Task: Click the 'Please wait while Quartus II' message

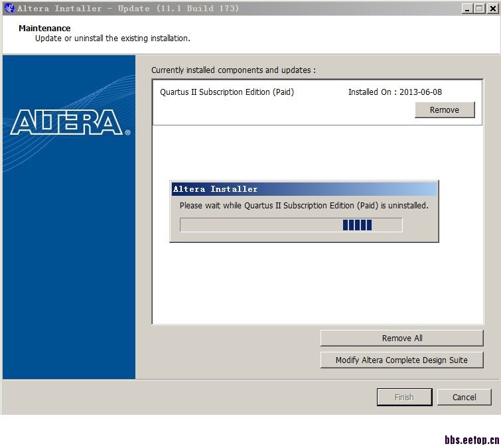Action: [304, 206]
